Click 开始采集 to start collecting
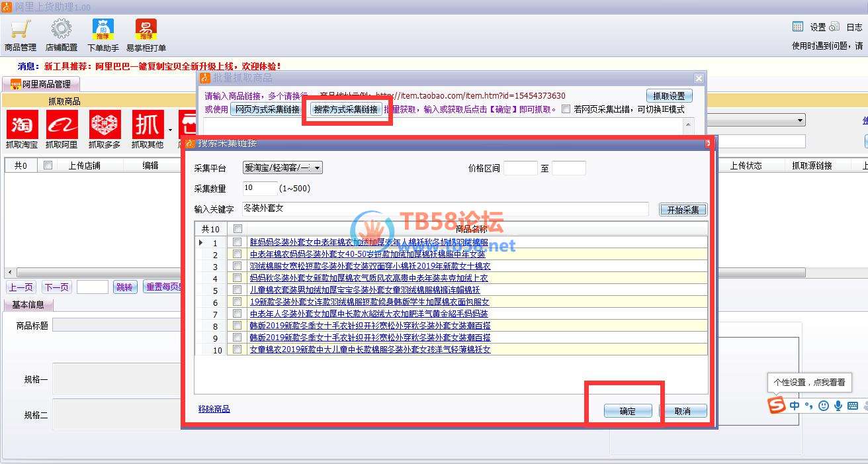Image resolution: width=868 pixels, height=464 pixels. [683, 210]
